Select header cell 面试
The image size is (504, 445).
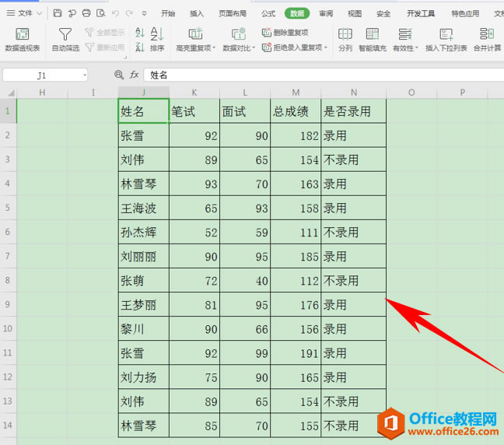tap(245, 111)
